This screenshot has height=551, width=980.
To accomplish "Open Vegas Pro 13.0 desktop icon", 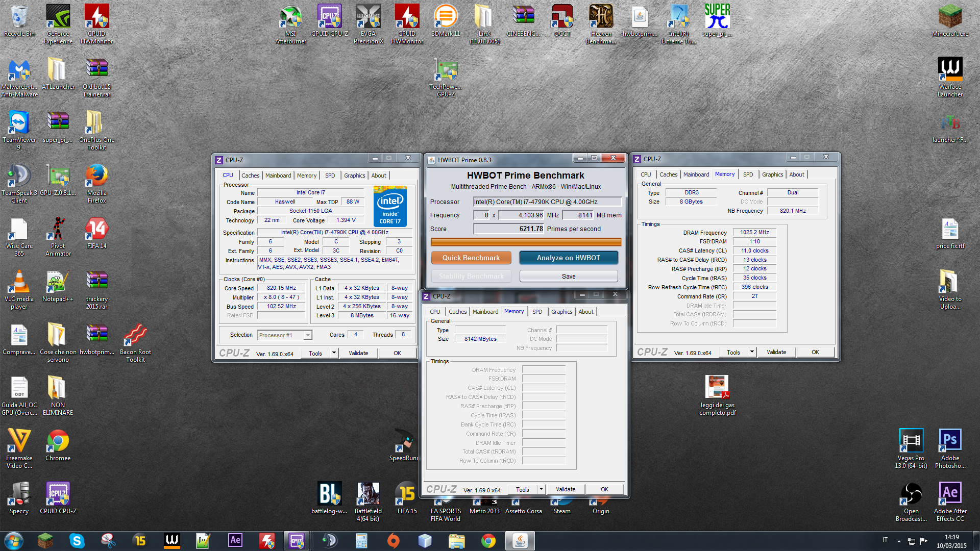I will point(911,449).
